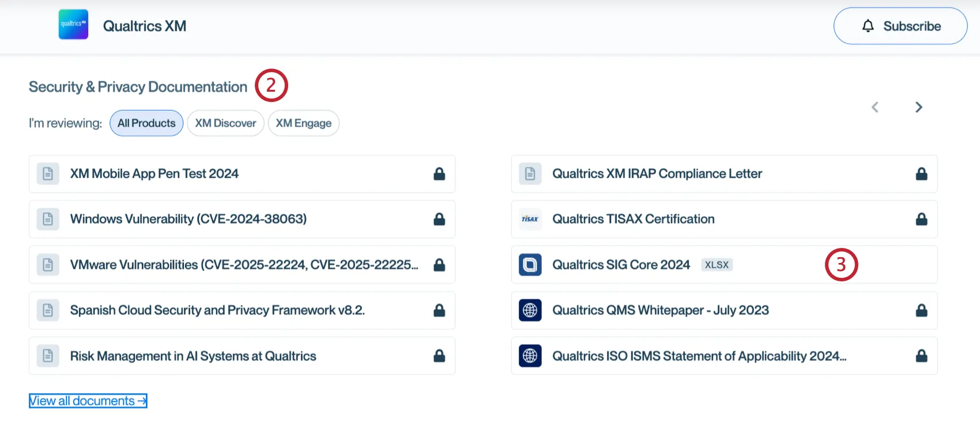Toggle the XM Engage filter chip
The image size is (980, 429).
point(303,123)
